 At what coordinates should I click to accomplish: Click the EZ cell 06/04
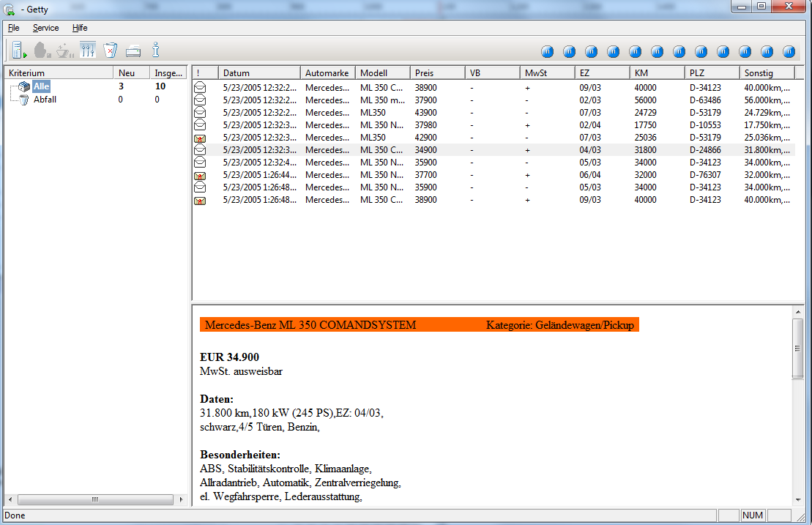click(x=590, y=174)
